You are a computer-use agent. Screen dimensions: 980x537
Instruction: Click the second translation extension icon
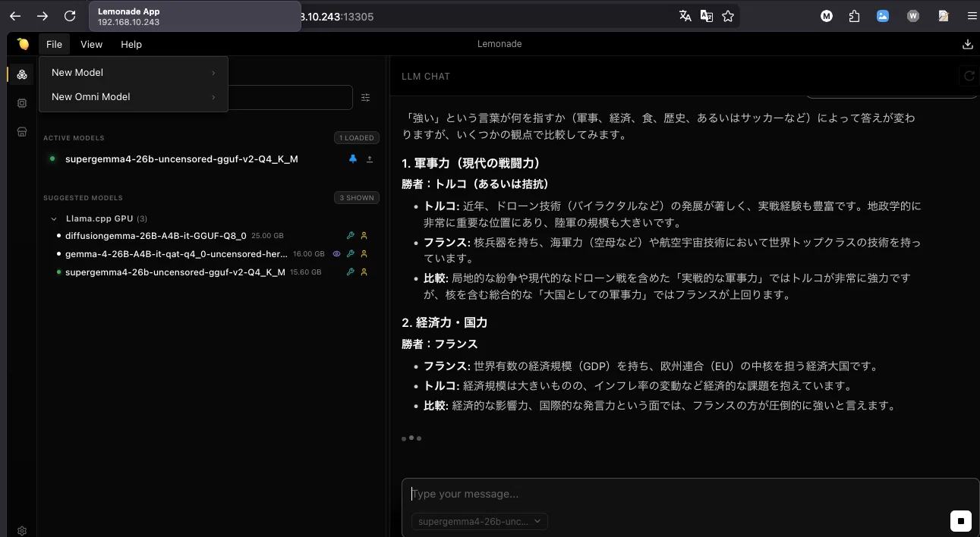(x=707, y=16)
